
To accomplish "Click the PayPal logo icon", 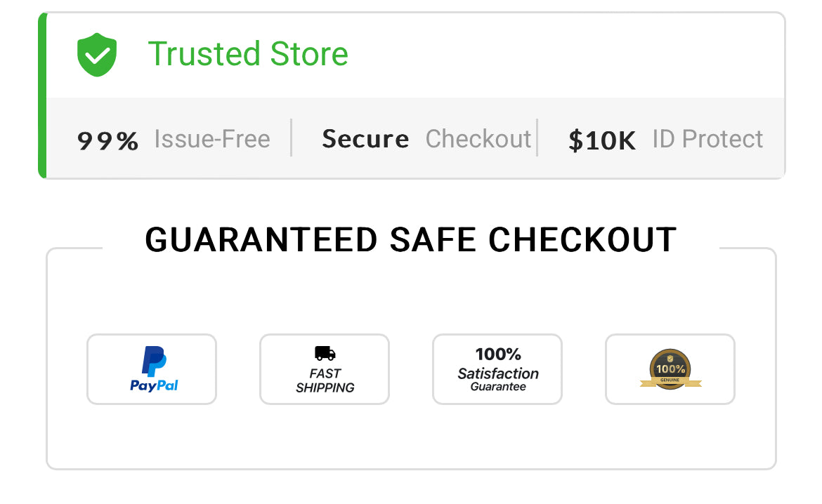I will tap(154, 361).
